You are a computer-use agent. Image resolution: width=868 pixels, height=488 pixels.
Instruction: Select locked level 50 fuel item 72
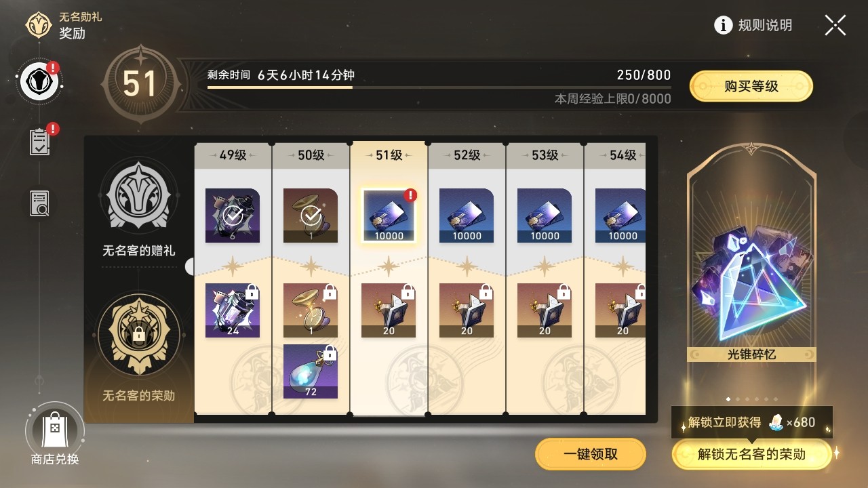click(311, 371)
